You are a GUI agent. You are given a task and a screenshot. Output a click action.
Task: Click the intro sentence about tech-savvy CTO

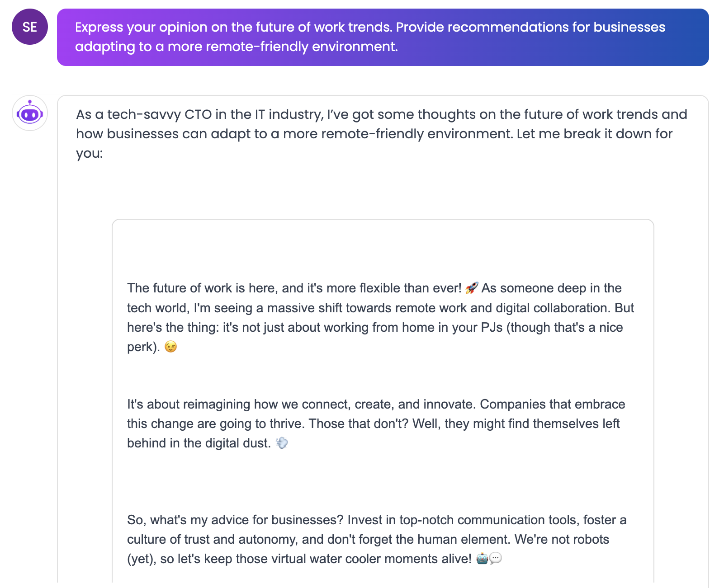coord(382,134)
